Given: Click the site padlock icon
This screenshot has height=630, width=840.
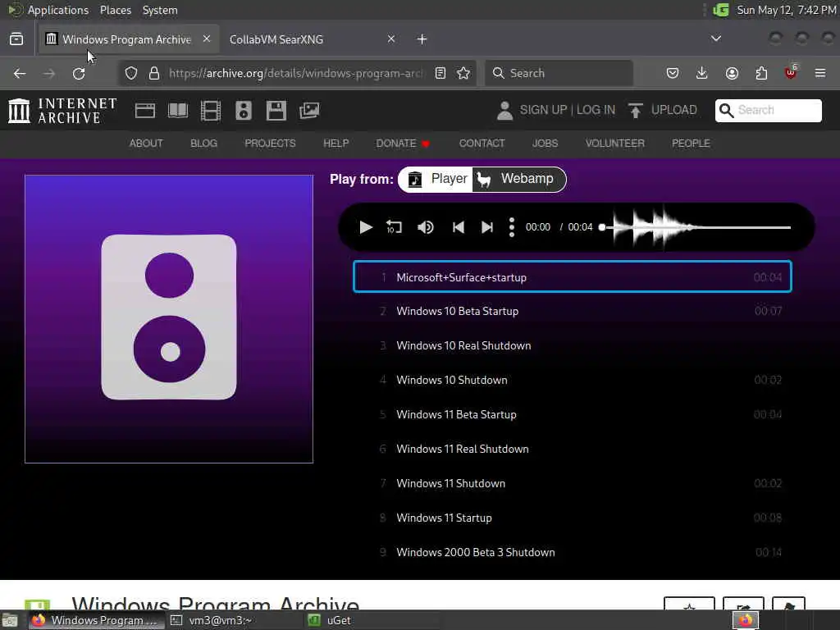Looking at the screenshot, I should coord(154,73).
